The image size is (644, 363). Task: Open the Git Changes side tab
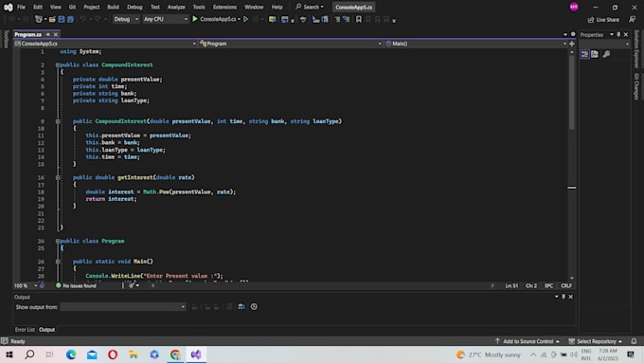point(636,86)
